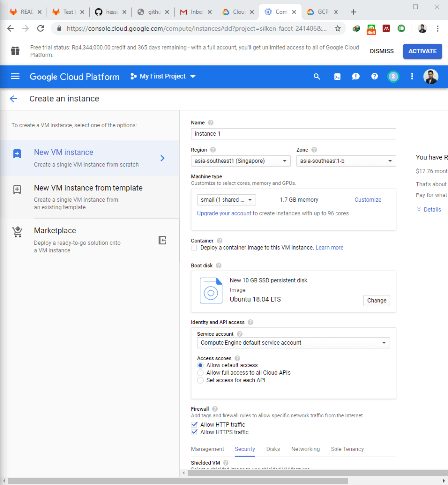Click help icon next to Boot disk
448x485 pixels.
coord(218,266)
